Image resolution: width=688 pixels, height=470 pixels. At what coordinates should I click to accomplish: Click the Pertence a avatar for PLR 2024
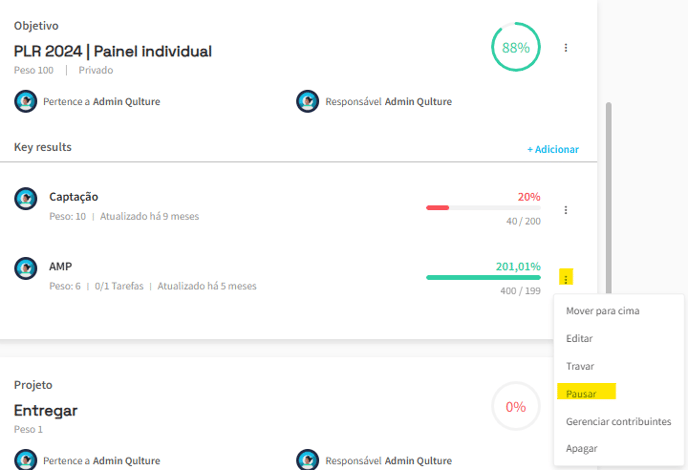[25, 101]
